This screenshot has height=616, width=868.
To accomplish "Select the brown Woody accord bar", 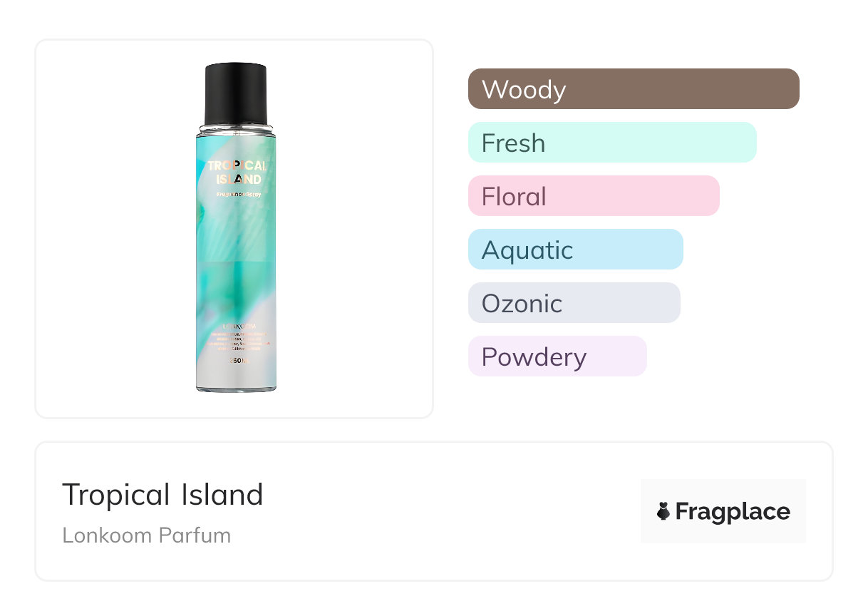I will 633,89.
